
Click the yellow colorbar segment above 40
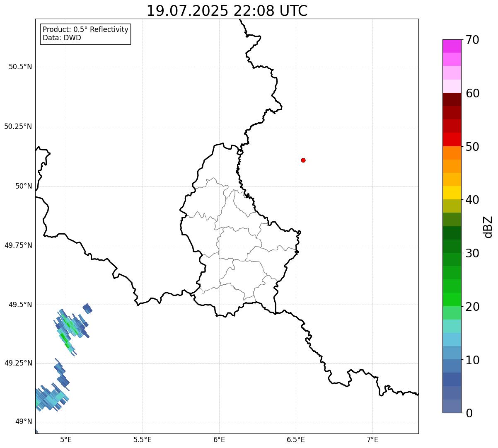pos(452,193)
